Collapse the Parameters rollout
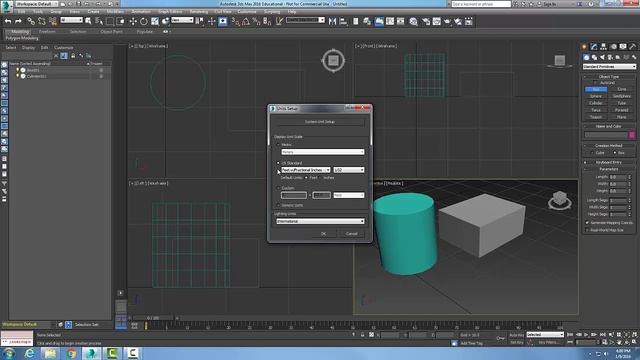 click(609, 169)
